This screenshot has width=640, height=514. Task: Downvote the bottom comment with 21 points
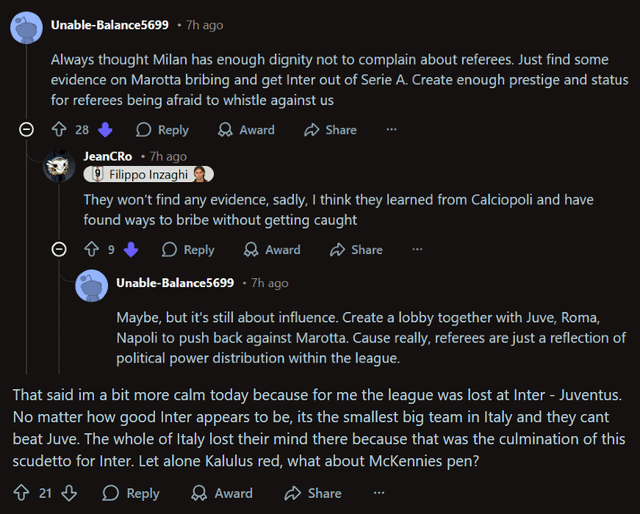point(69,493)
